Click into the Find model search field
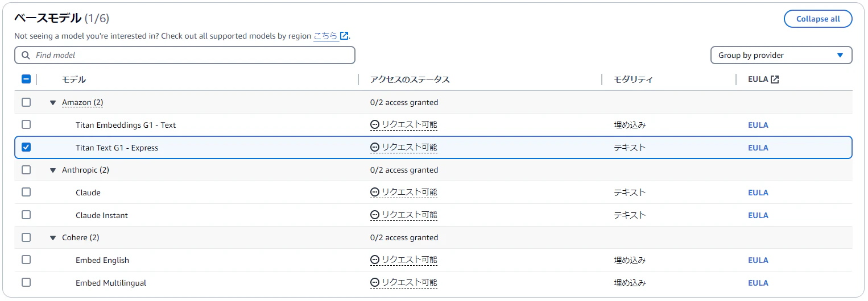 coord(185,55)
